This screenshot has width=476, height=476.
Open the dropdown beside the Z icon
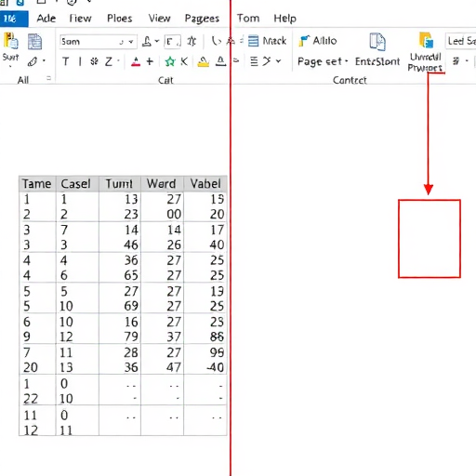pos(118,61)
